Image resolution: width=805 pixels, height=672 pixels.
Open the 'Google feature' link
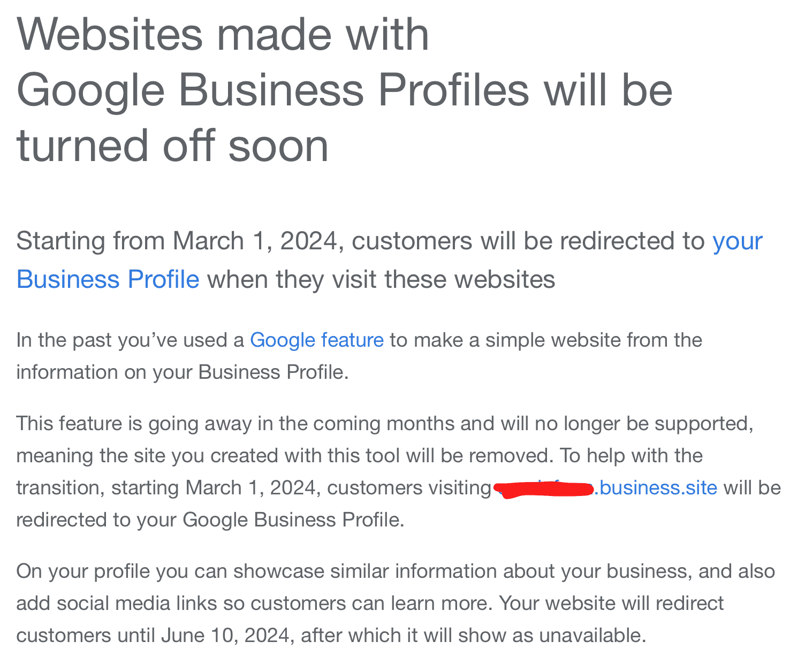[317, 340]
